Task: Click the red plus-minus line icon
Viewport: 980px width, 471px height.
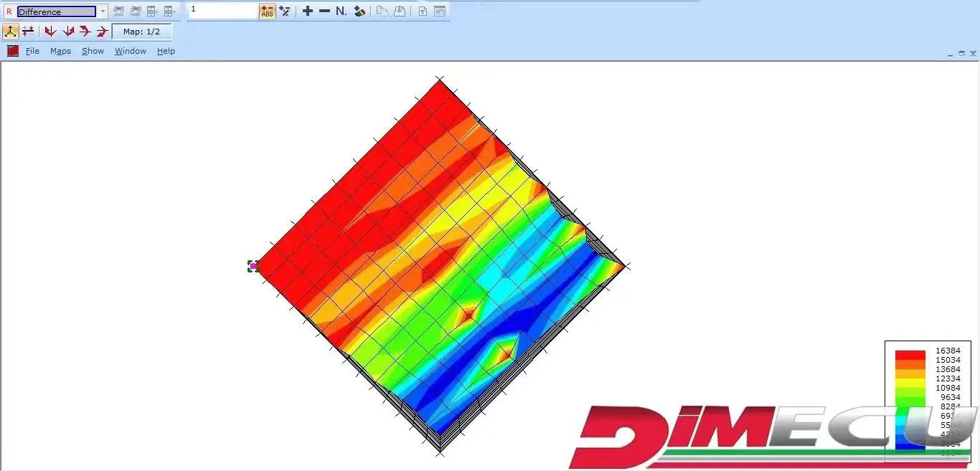Action: pyautogui.click(x=28, y=32)
